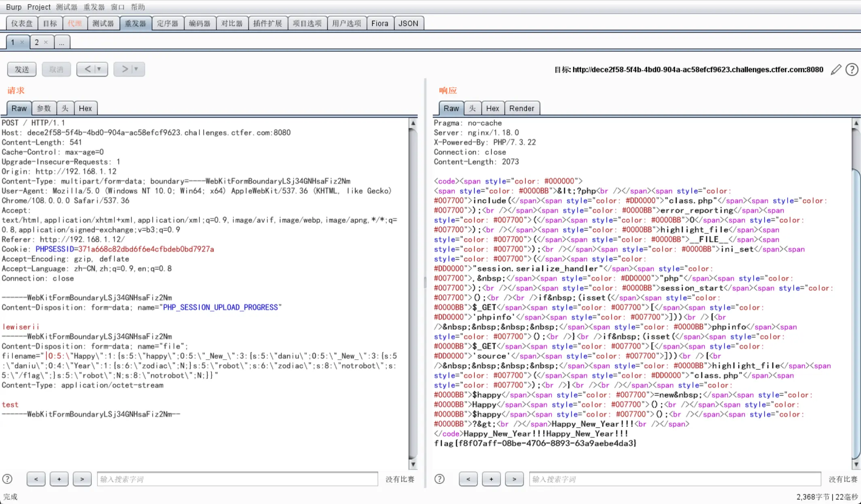Open history forward dropdown arrow
This screenshot has width=861, height=504.
point(136,69)
